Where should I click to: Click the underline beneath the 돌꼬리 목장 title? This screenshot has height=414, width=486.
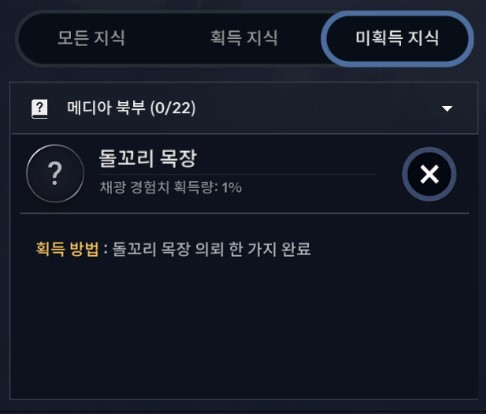click(x=237, y=174)
